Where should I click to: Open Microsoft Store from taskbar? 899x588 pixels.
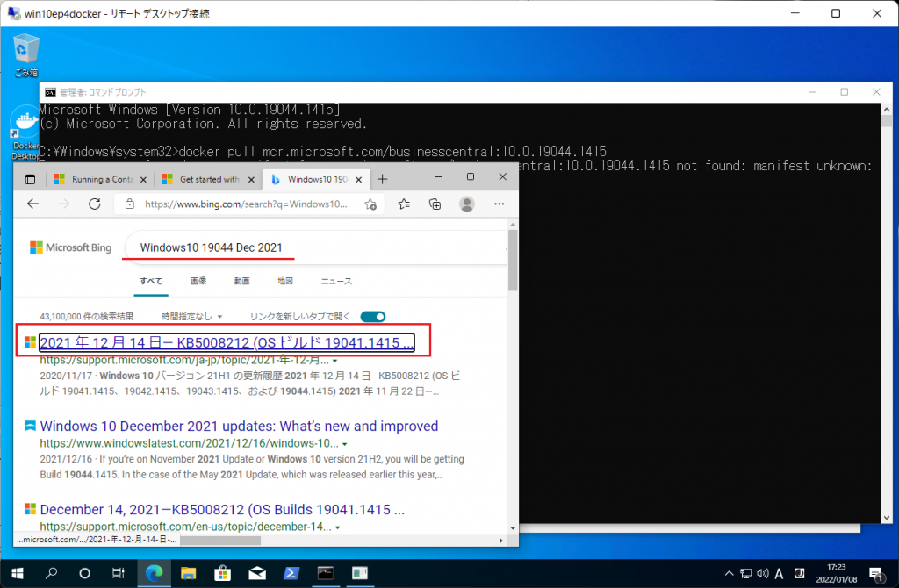222,573
